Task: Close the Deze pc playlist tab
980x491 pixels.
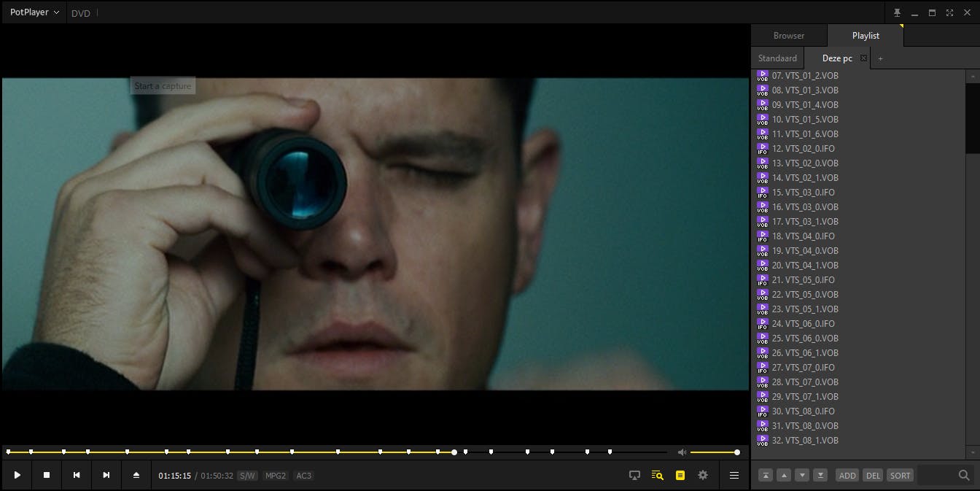Action: [x=863, y=58]
